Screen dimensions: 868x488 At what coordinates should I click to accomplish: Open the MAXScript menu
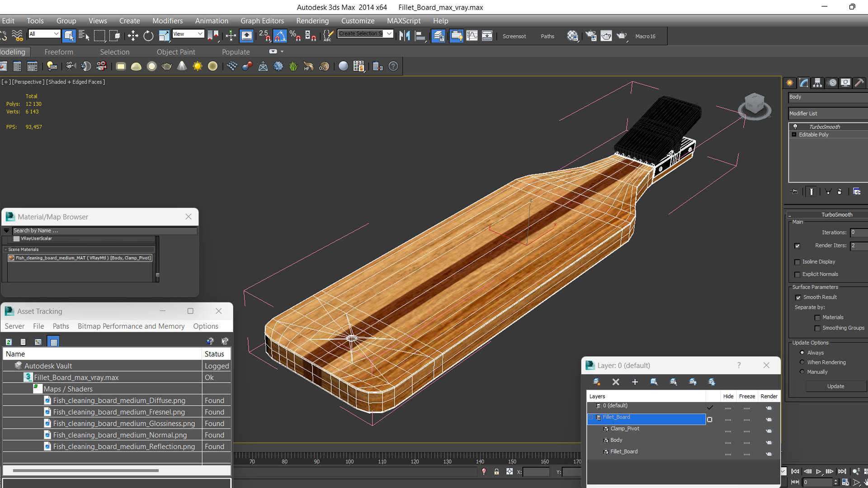(x=404, y=21)
